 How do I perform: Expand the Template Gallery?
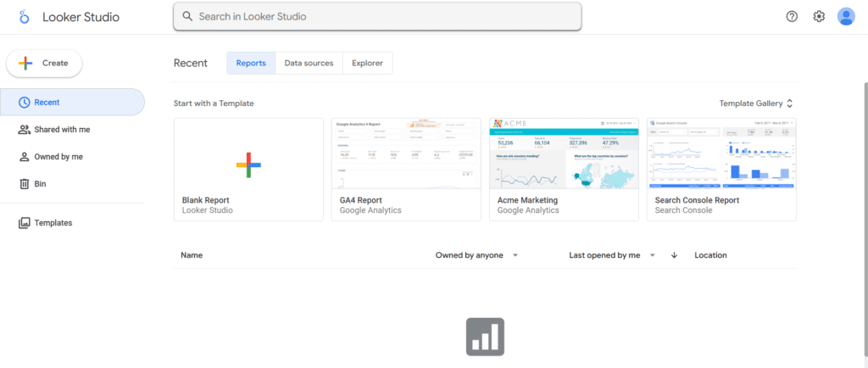click(756, 103)
